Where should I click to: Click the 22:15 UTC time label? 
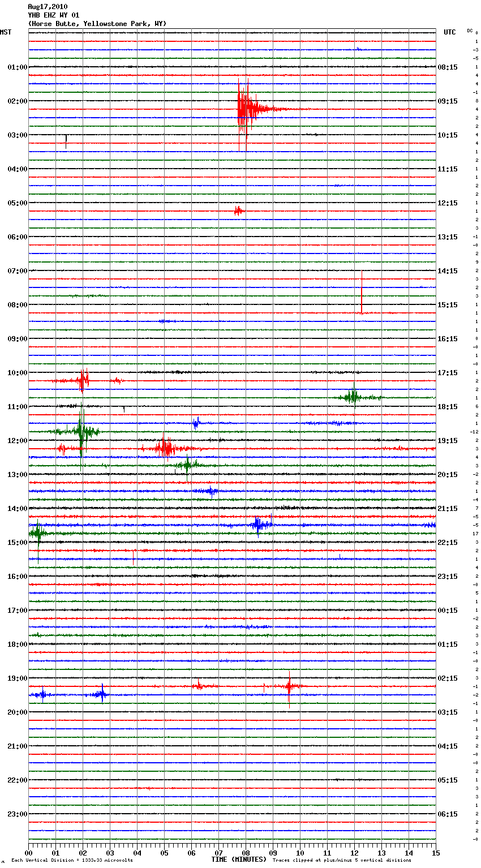(448, 543)
